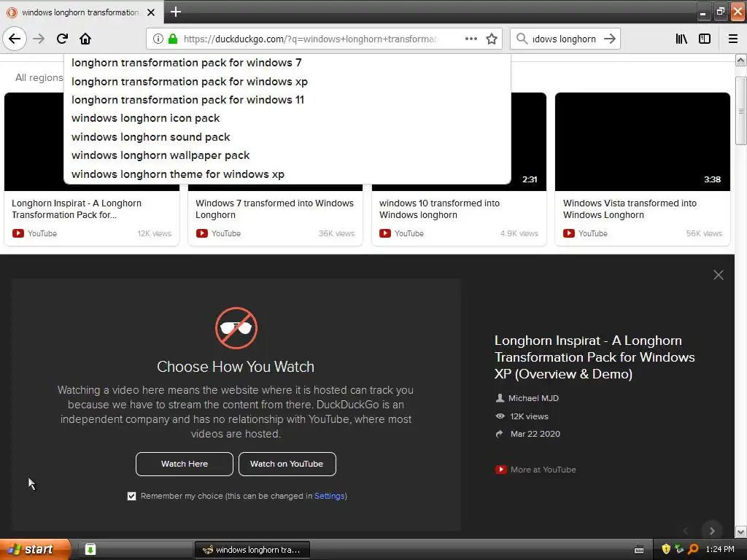Switch to windows longhorn tra taskbar window
Image resolution: width=747 pixels, height=560 pixels.
252,550
